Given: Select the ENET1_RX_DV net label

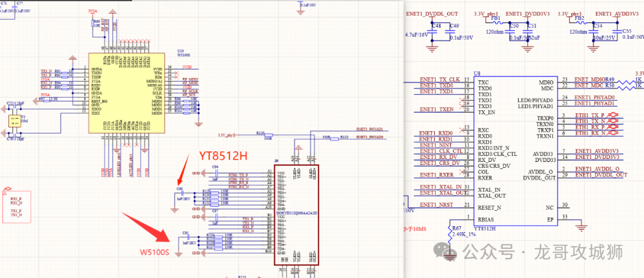Looking at the screenshot, I should click(439, 157).
